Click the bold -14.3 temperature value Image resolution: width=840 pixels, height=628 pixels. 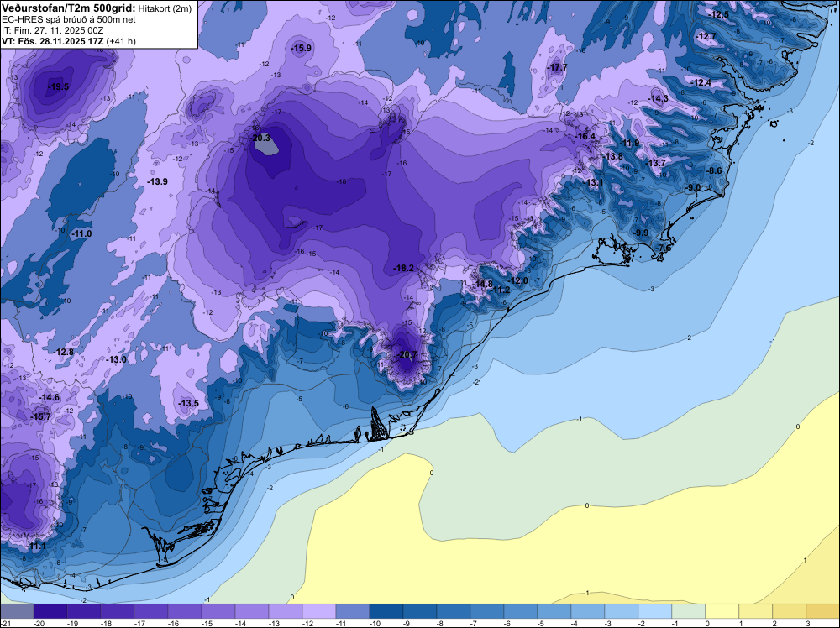659,98
